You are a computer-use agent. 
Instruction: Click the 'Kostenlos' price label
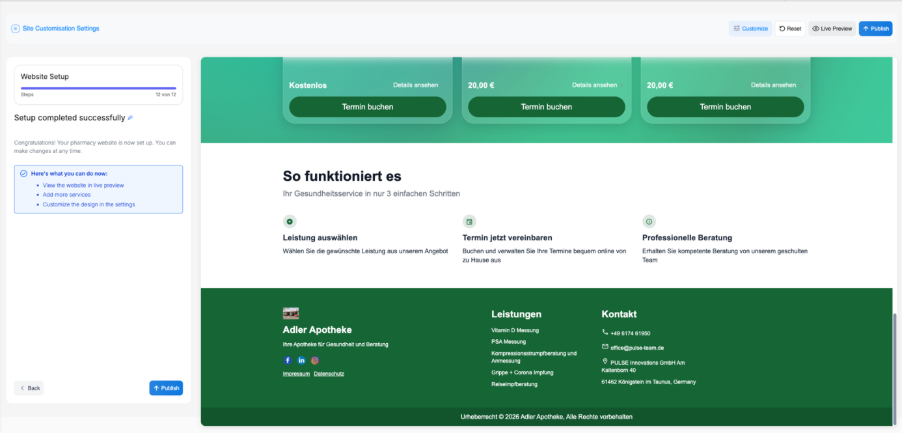coord(308,85)
